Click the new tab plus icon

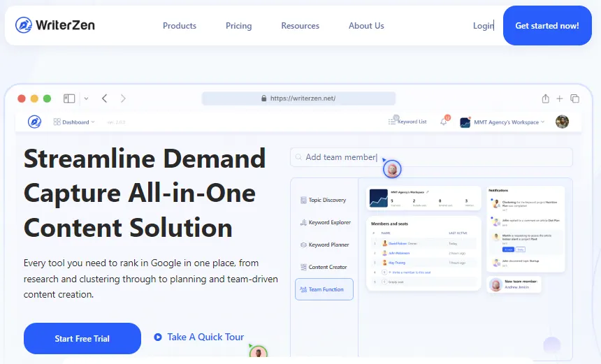[x=560, y=99]
